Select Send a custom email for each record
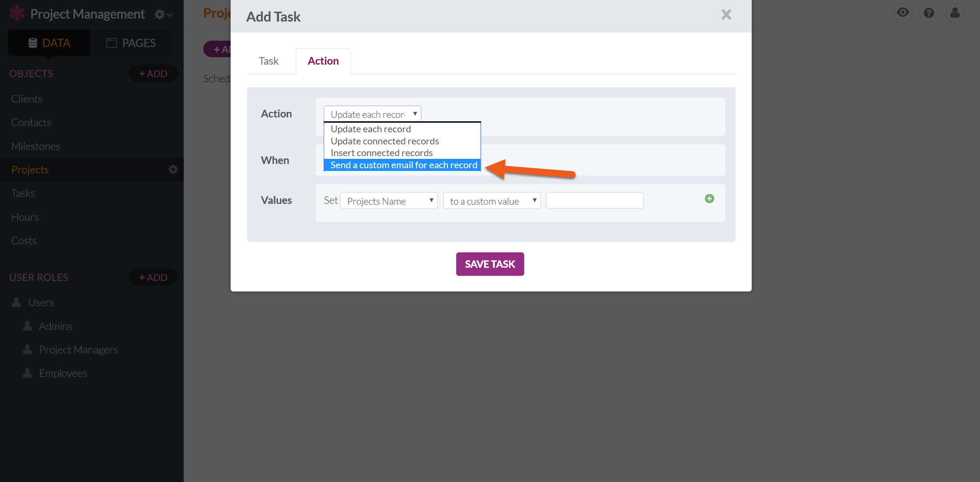 (403, 165)
